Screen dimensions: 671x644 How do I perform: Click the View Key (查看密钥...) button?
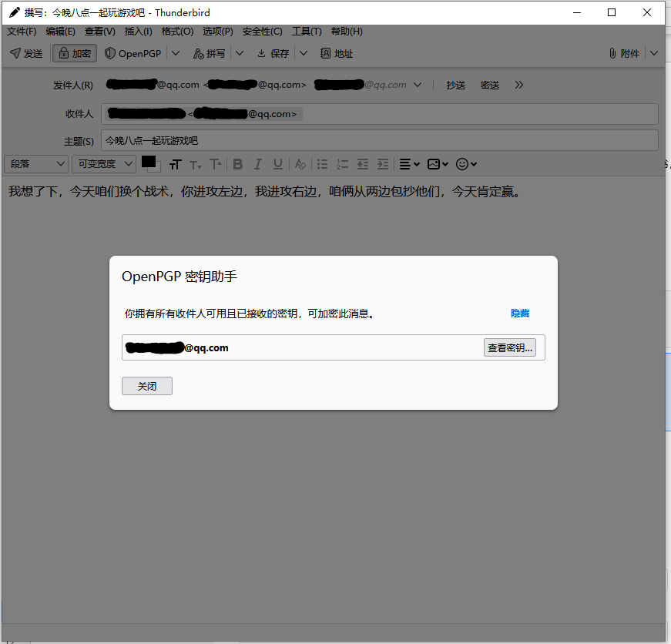[509, 348]
